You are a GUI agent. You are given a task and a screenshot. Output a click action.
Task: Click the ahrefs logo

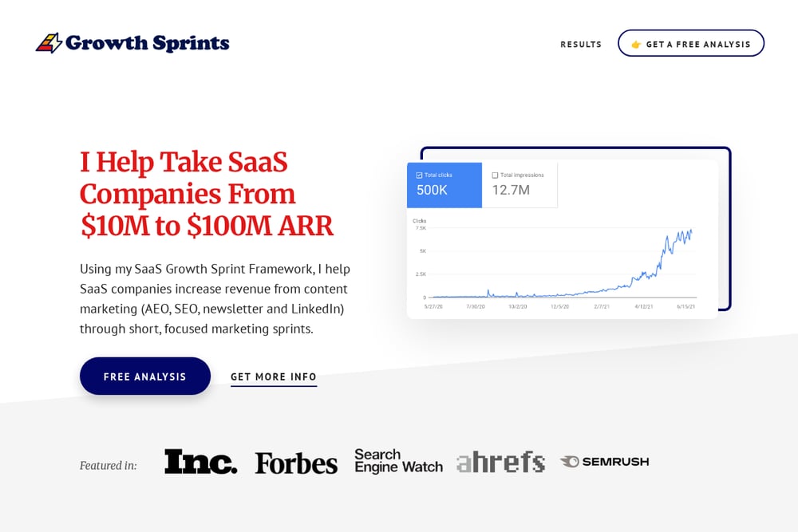point(501,462)
